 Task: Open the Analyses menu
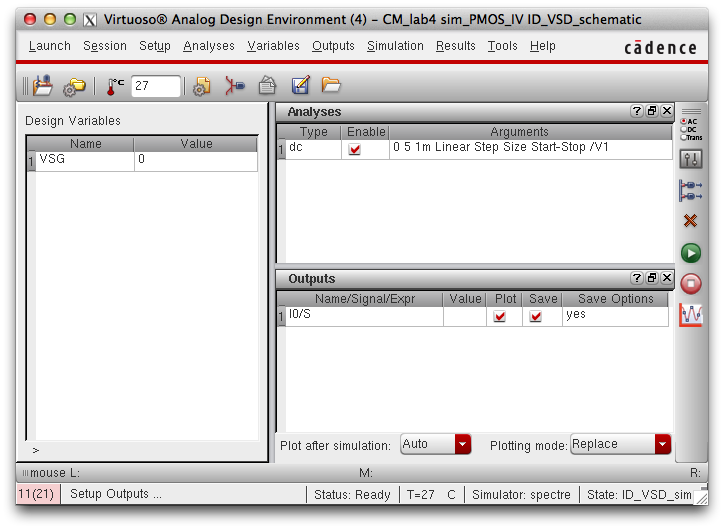[x=209, y=46]
